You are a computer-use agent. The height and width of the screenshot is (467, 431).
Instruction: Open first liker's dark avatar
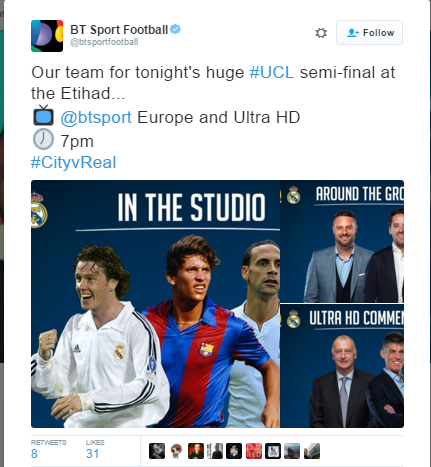(157, 451)
